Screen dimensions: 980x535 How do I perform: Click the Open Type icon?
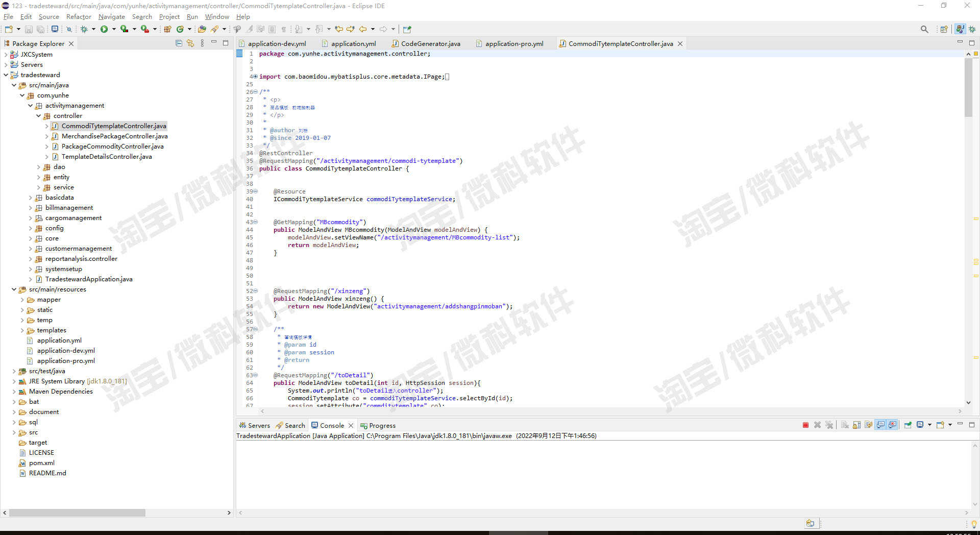pos(202,29)
